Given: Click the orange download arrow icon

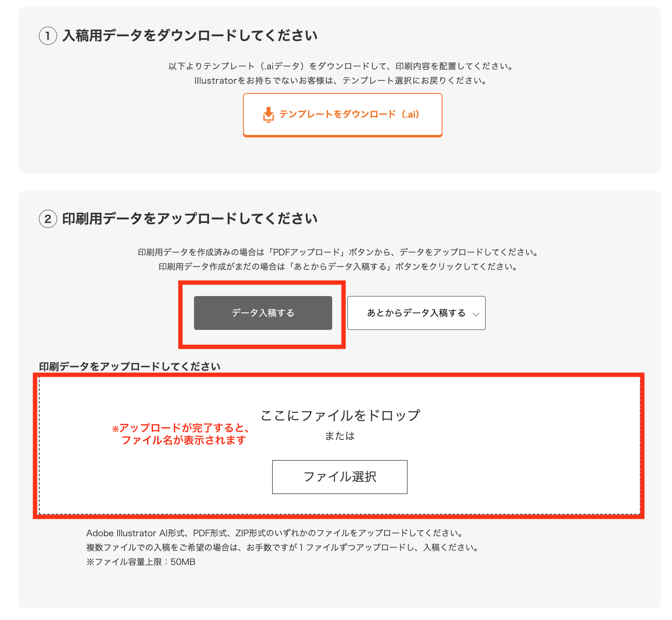Looking at the screenshot, I should (268, 115).
